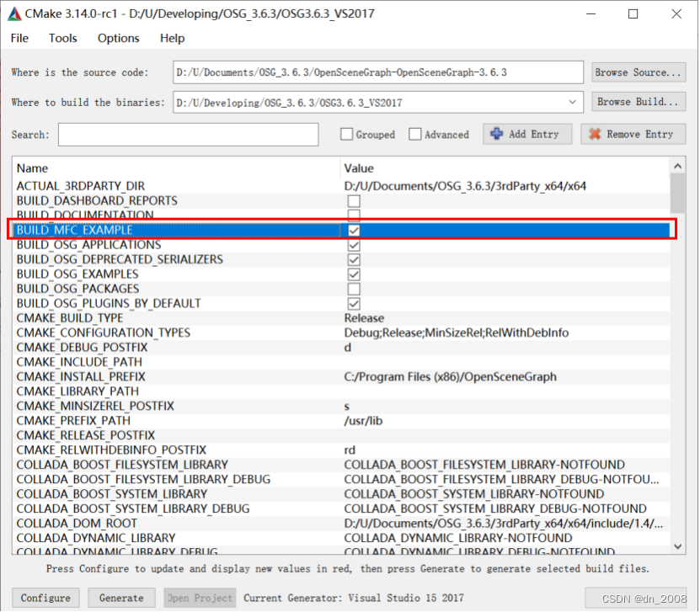
Task: Click the blue plus Add Entry icon
Action: 496,134
